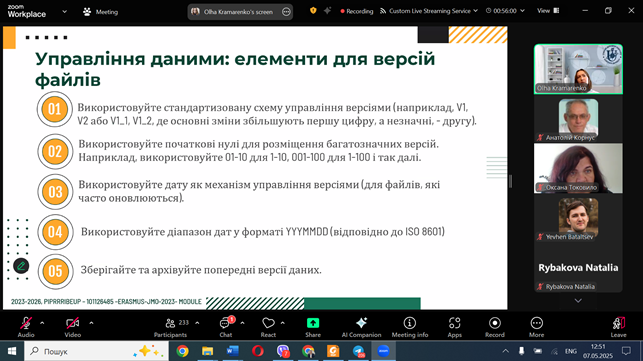Viewport: 643px width, 361px height.
Task: Open the Windows Start menu
Action: point(11,351)
